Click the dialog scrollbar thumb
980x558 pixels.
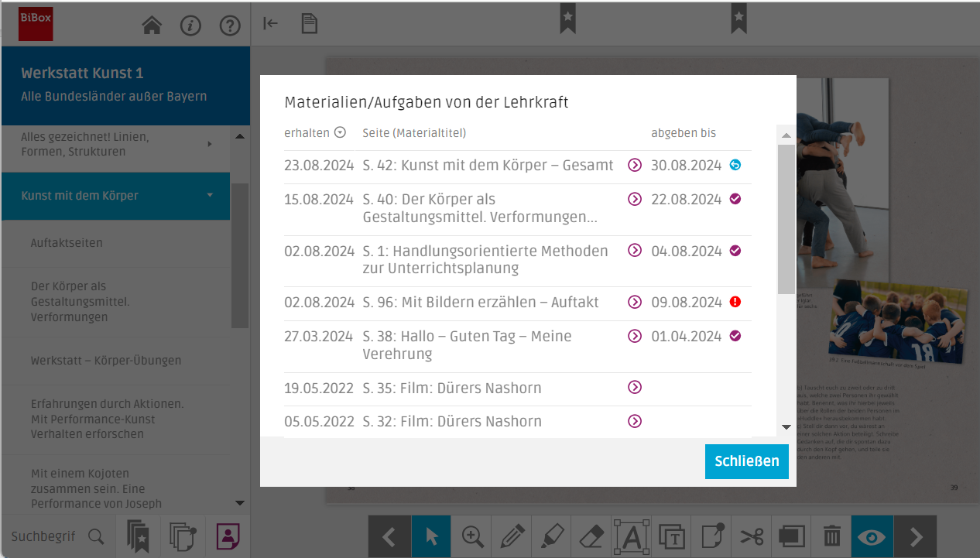(x=786, y=219)
